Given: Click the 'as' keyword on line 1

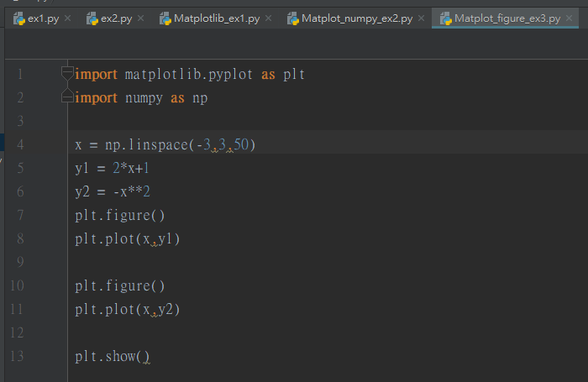Looking at the screenshot, I should tap(268, 74).
